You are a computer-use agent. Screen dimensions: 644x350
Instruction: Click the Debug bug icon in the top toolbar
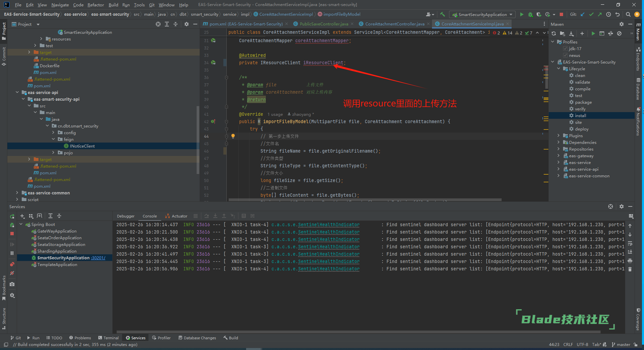click(530, 14)
